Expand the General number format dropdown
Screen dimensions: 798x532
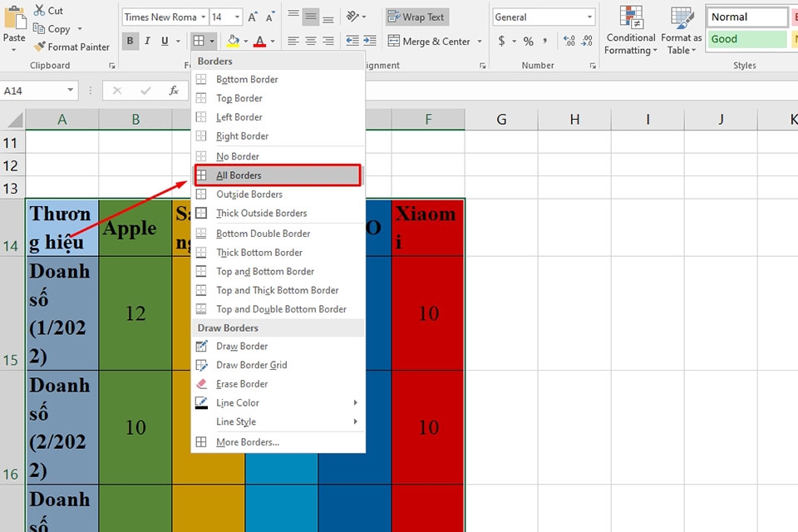(x=589, y=17)
